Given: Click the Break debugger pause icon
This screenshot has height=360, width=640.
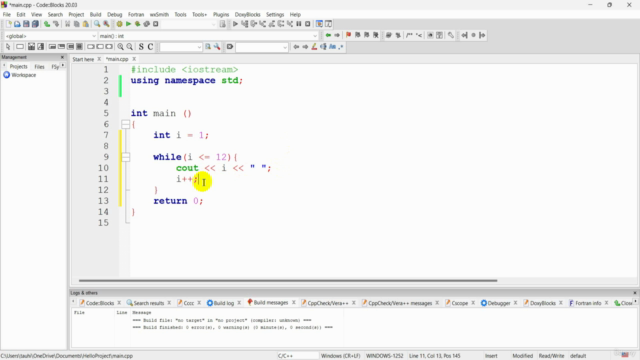Looking at the screenshot, I should (299, 24).
